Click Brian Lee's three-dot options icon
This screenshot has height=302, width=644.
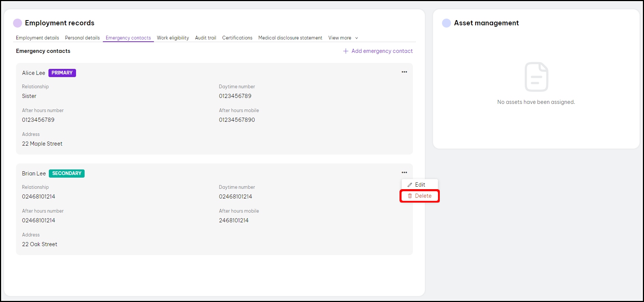404,172
